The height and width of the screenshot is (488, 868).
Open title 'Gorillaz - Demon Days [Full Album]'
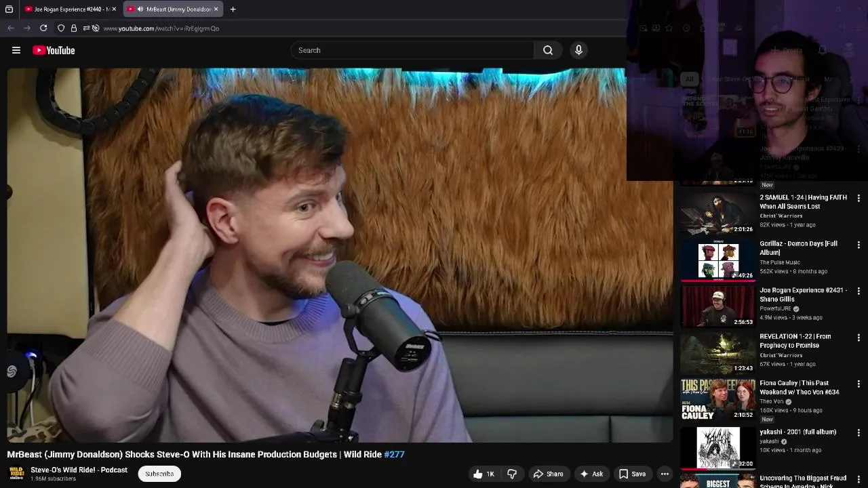[798, 248]
